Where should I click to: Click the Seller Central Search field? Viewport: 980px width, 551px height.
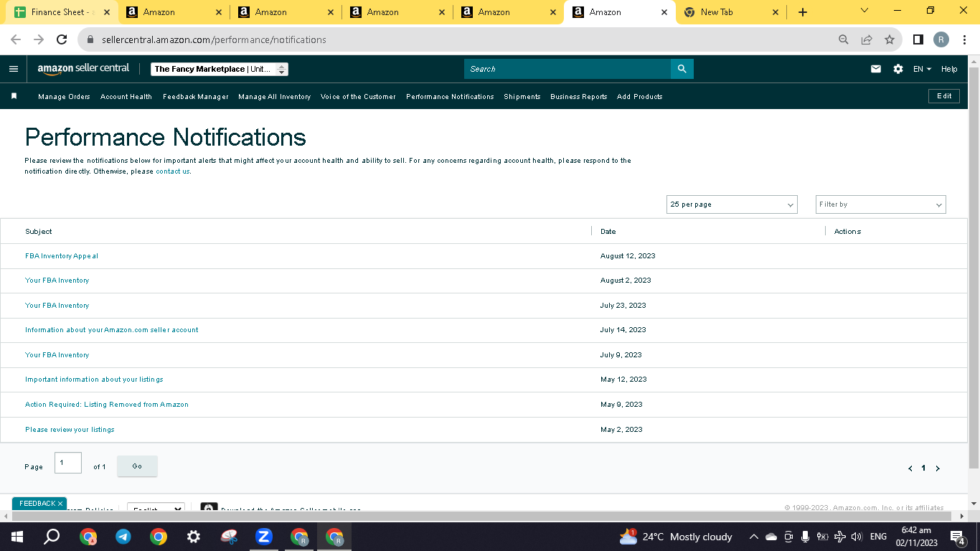(x=567, y=69)
